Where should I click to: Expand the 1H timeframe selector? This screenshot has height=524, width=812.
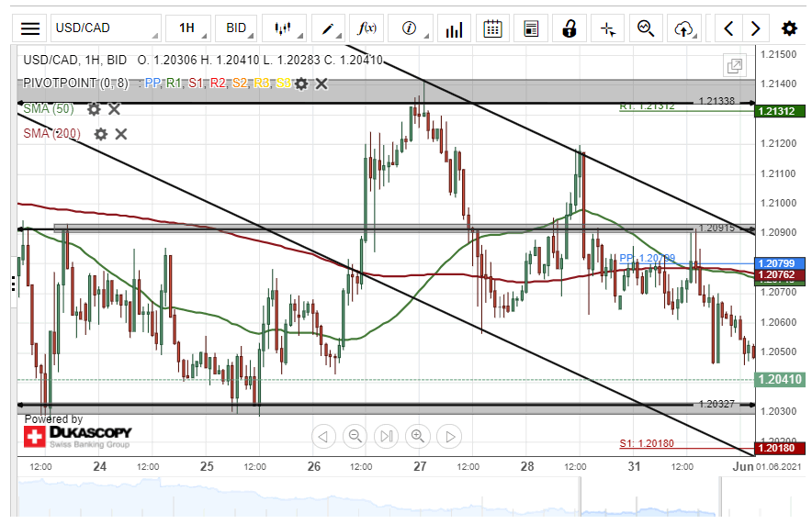pos(190,28)
